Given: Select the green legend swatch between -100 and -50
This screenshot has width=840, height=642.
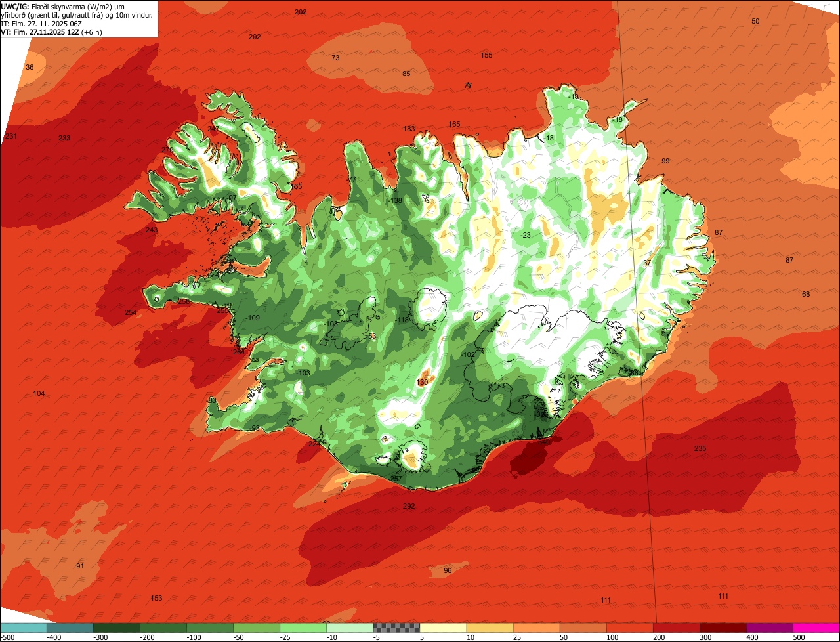Looking at the screenshot, I should point(210,628).
